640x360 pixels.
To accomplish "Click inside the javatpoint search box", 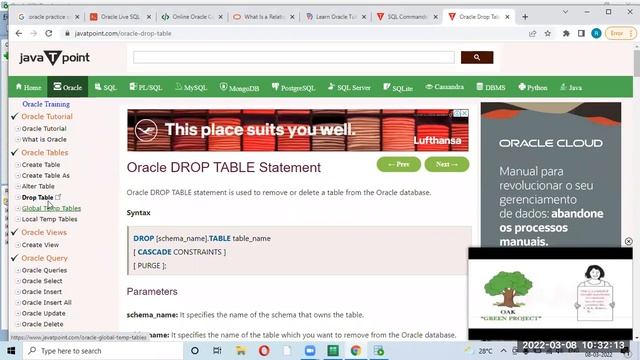I will coord(293,58).
